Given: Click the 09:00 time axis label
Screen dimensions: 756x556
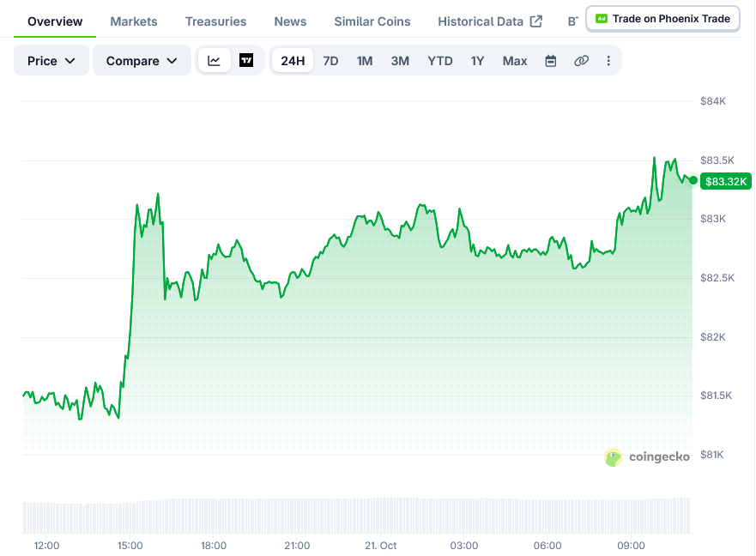Looking at the screenshot, I should [631, 546].
